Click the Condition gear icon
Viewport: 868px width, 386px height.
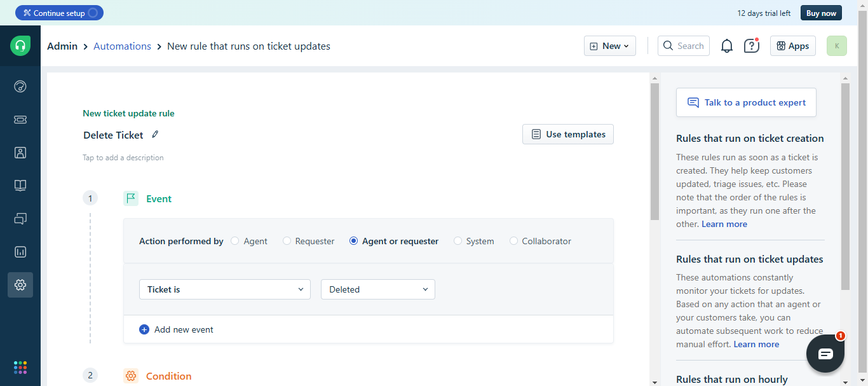point(131,376)
